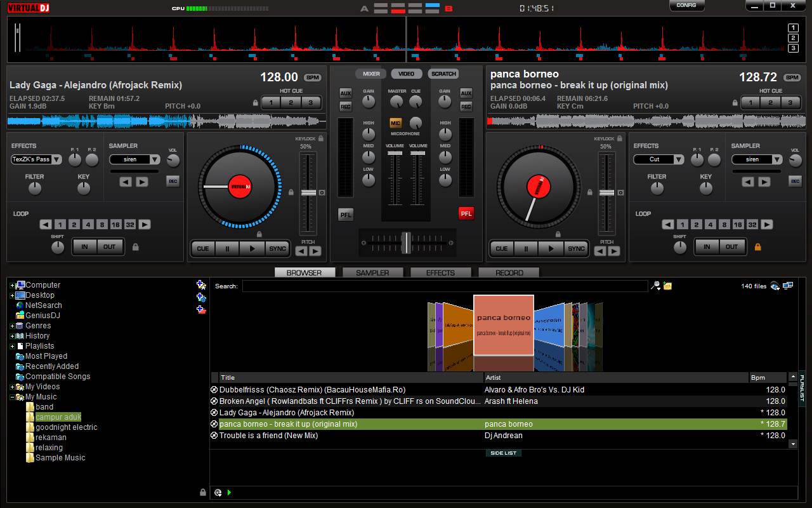Expand the Computer tree node
Screen dimensions: 812x508
coord(12,285)
